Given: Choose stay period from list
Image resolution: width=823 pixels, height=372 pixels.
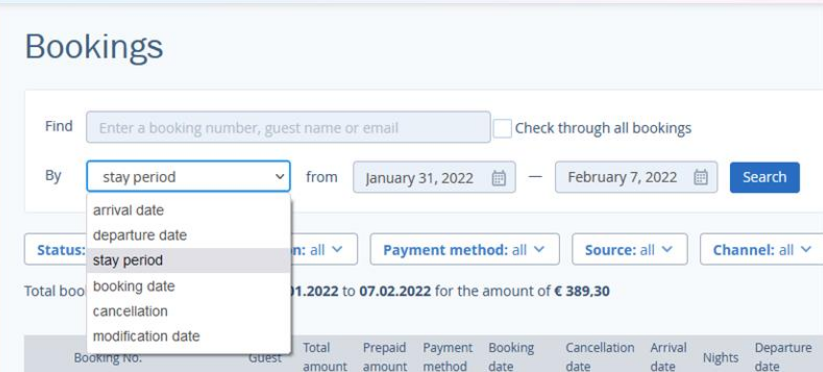Looking at the screenshot, I should click(x=188, y=261).
